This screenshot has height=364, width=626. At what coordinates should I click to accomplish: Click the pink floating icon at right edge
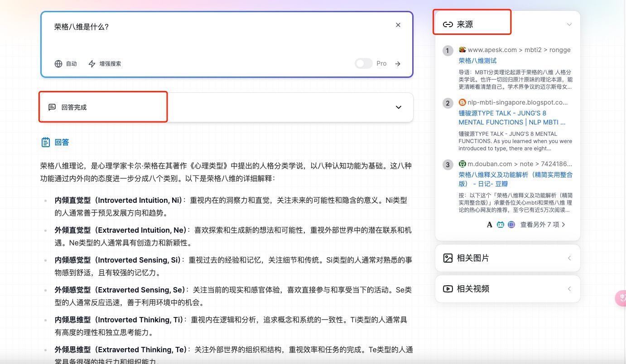click(x=621, y=298)
